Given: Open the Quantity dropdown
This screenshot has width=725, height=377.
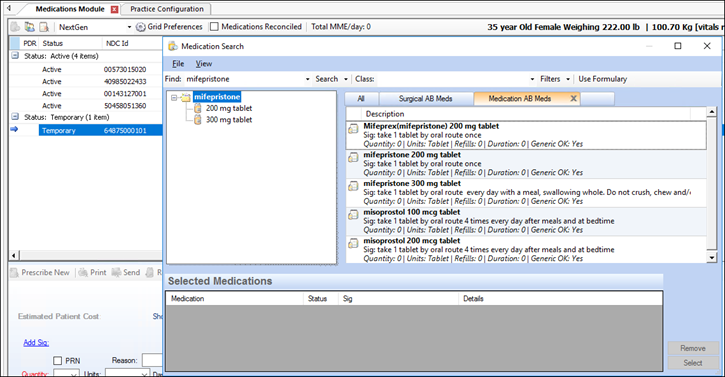Looking at the screenshot, I should point(74,374).
